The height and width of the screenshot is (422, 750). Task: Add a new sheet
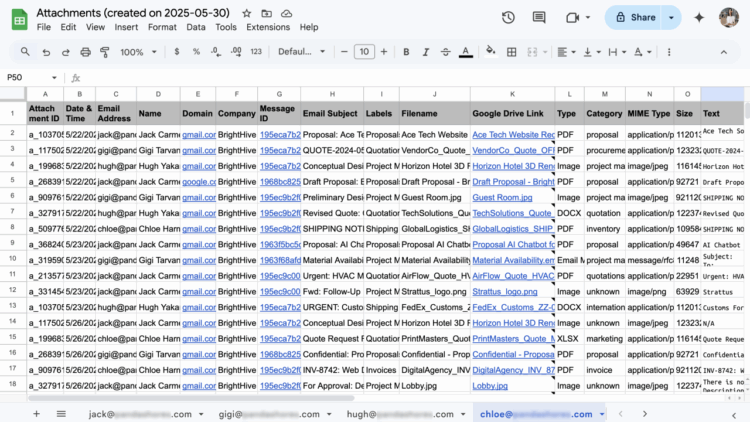click(36, 414)
